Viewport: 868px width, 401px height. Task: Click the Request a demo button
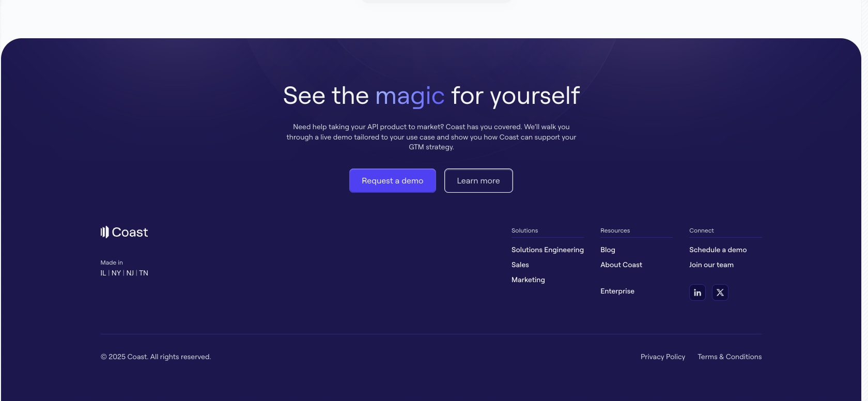392,180
